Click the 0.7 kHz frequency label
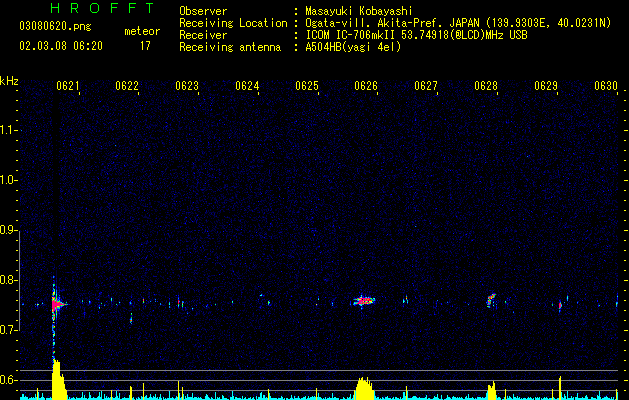Viewport: 629px width, 400px height. point(8,330)
